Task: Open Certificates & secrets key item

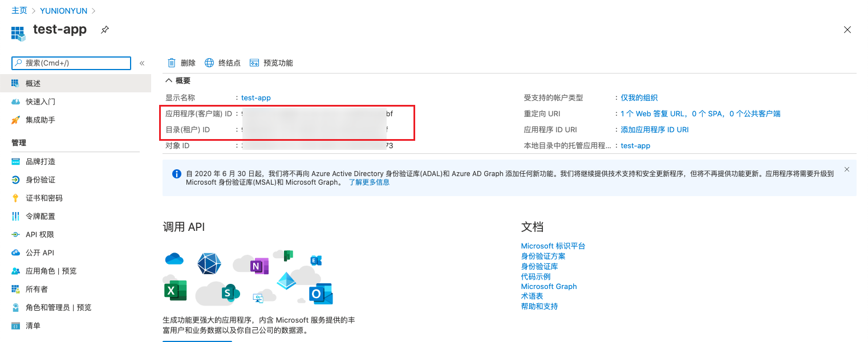Action: 43,198
